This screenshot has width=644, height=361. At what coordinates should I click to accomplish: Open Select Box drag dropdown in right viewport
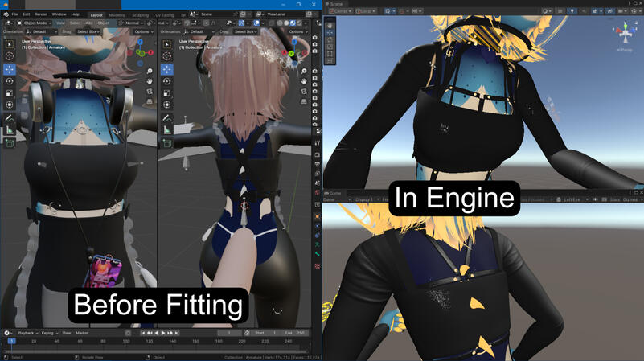[245, 31]
